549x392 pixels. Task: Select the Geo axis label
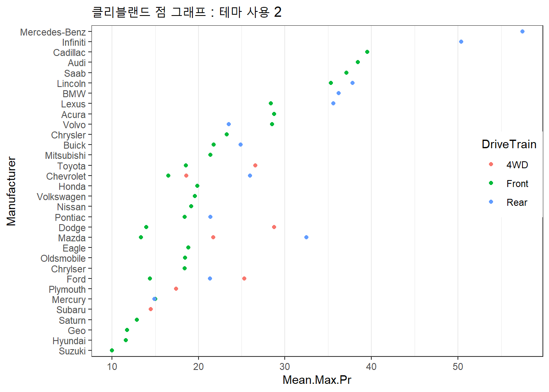(77, 331)
